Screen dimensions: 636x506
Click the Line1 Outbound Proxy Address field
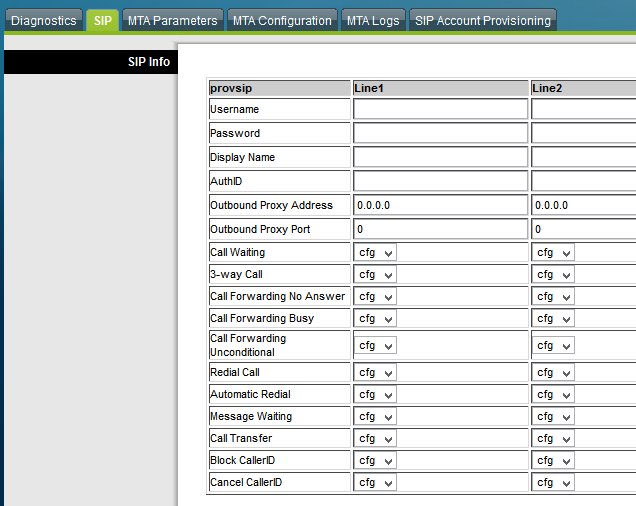440,205
